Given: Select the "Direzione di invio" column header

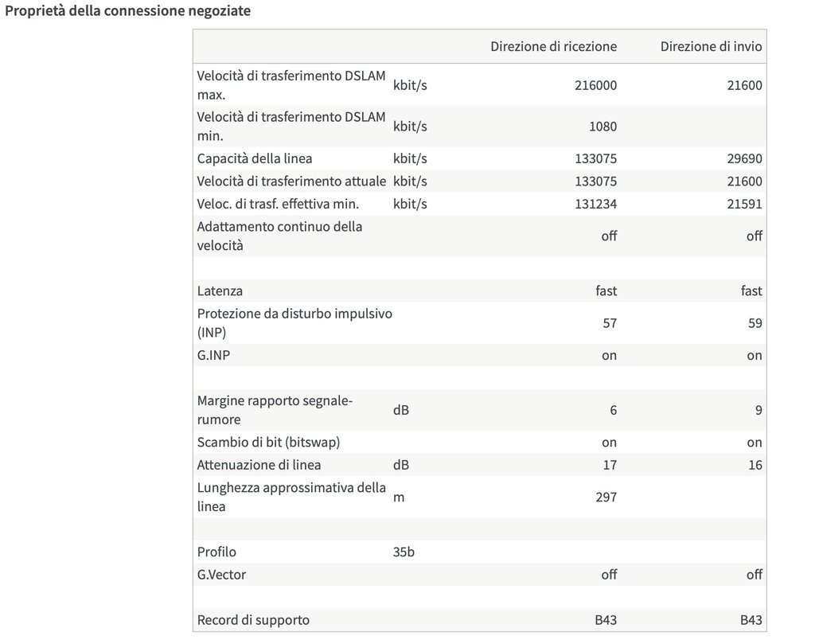Looking at the screenshot, I should click(711, 46).
